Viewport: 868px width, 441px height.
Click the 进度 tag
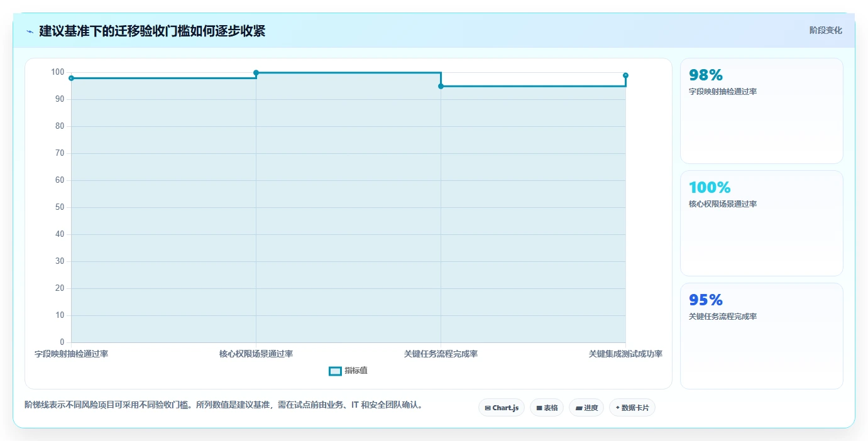coord(586,408)
